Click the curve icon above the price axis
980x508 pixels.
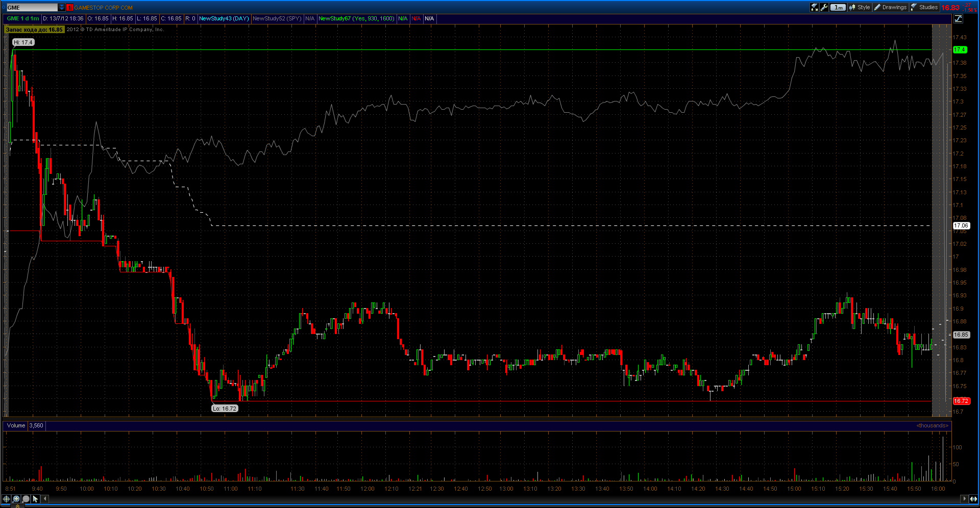coord(958,18)
